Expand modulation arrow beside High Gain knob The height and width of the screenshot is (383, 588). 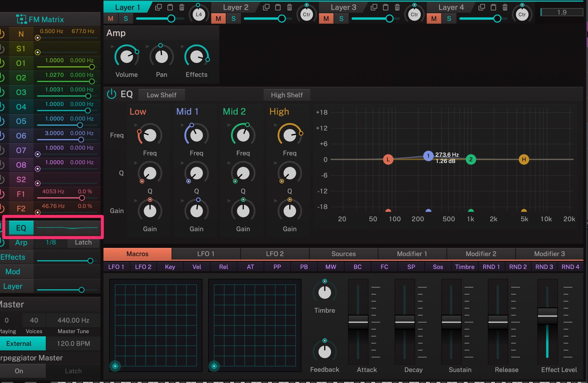point(275,201)
